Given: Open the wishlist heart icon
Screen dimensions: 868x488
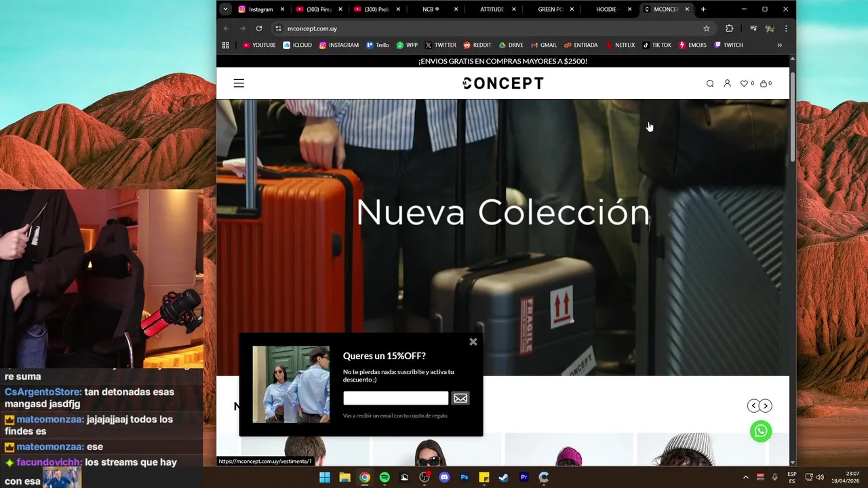Looking at the screenshot, I should click(744, 83).
